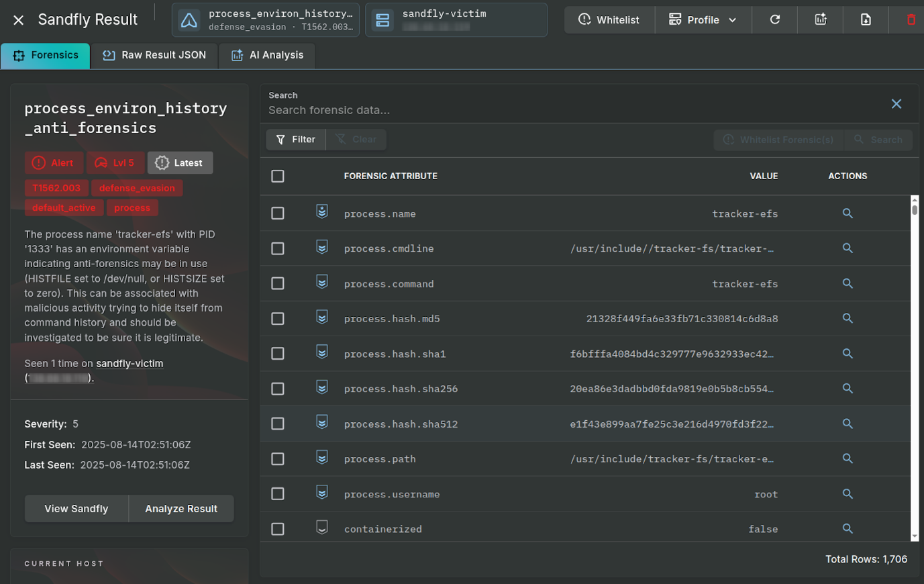Check the process.hash.sha512 row checkbox
Viewport: 924px width, 584px height.
[278, 424]
